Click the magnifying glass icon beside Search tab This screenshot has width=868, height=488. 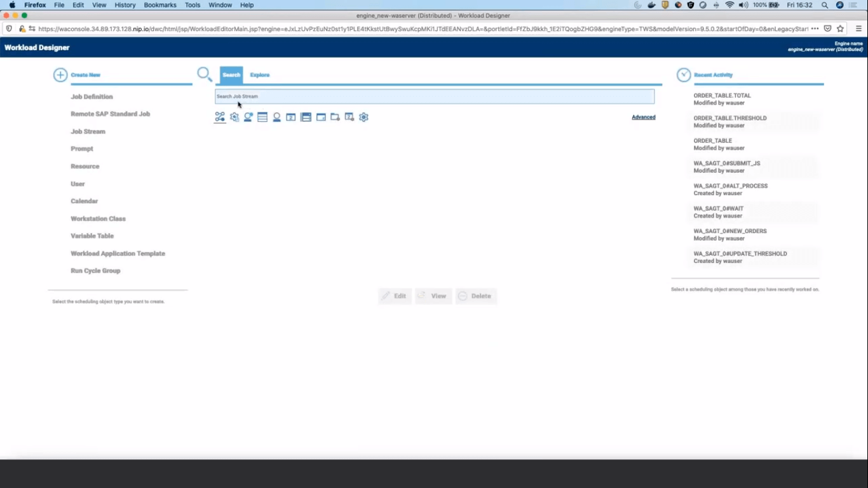click(204, 74)
